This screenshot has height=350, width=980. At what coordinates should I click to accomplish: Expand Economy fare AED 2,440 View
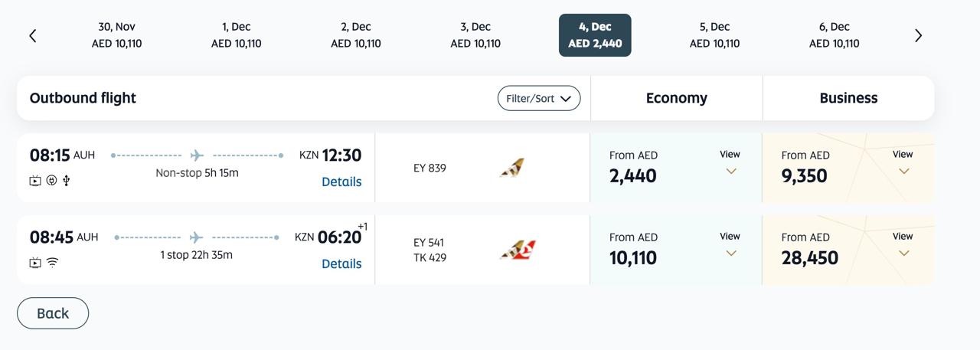(730, 162)
